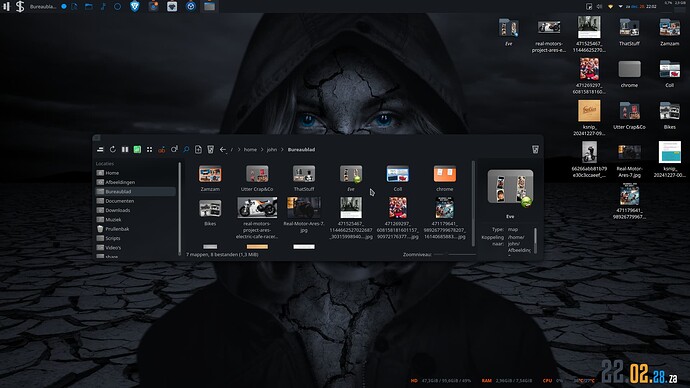This screenshot has width=690, height=388.
Task: Select real-motors-project-ares image in file manager
Action: click(257, 217)
